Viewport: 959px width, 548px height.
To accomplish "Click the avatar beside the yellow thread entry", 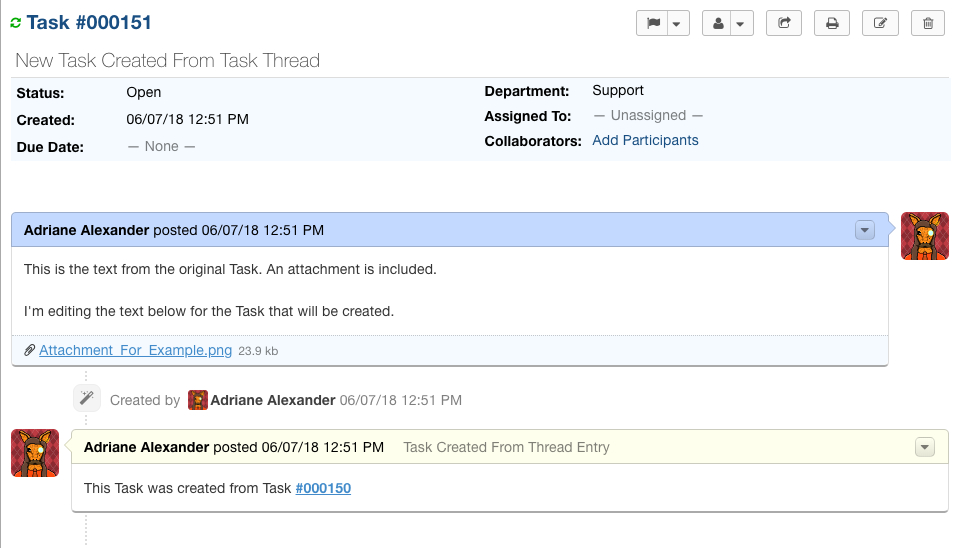I will pyautogui.click(x=35, y=453).
